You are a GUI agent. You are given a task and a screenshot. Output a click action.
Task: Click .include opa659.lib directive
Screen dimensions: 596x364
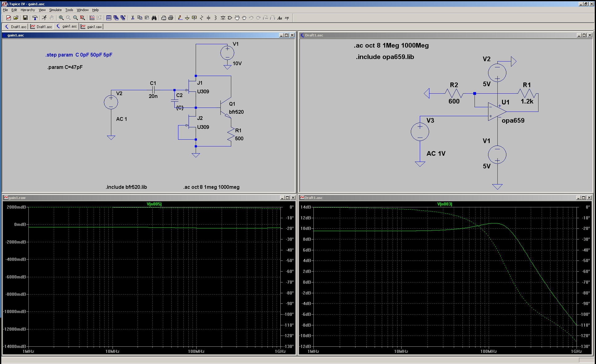click(385, 57)
